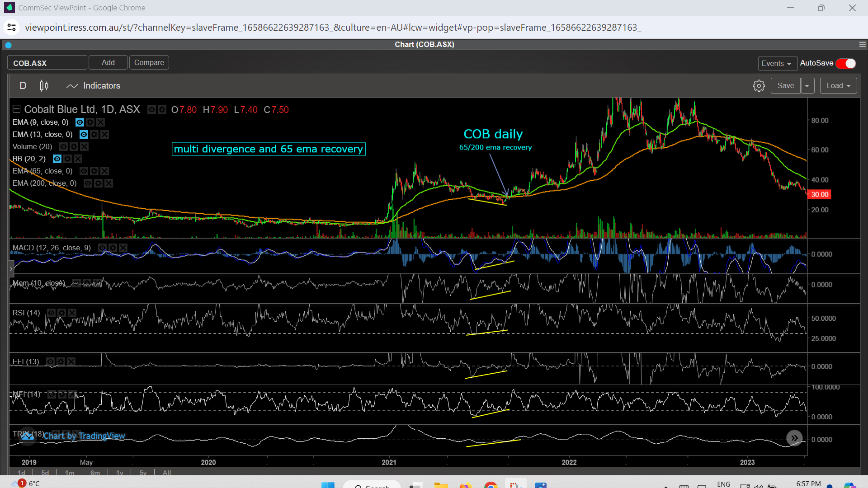
Task: Toggle visibility of Cobalt Blue main series
Action: coord(152,109)
